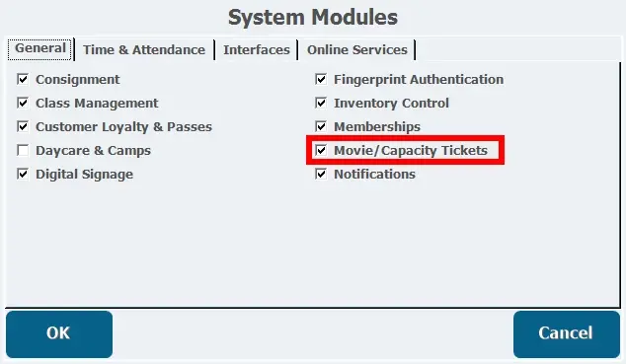Click the Cancel button
This screenshot has height=364, width=626.
tap(566, 334)
